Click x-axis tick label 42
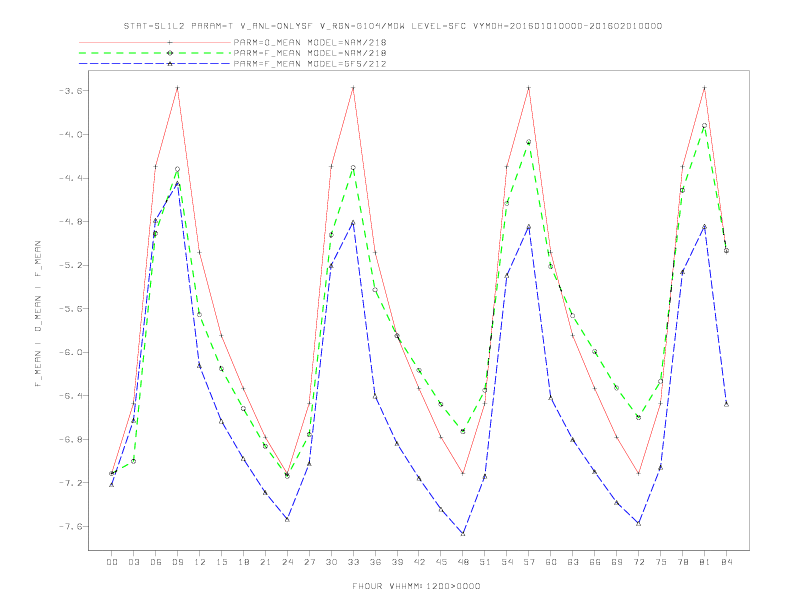The width and height of the screenshot is (792, 612). click(419, 562)
